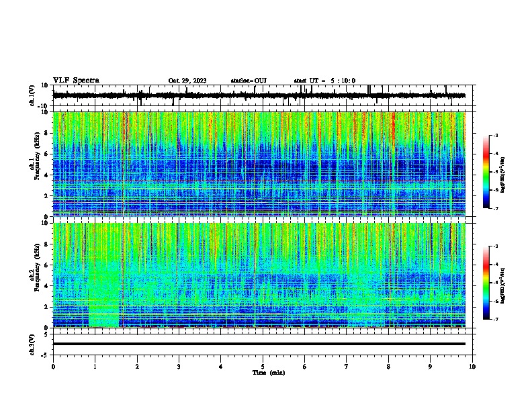Click Time axis tick label "0"
This screenshot has height=411, width=532.
(x=53, y=367)
